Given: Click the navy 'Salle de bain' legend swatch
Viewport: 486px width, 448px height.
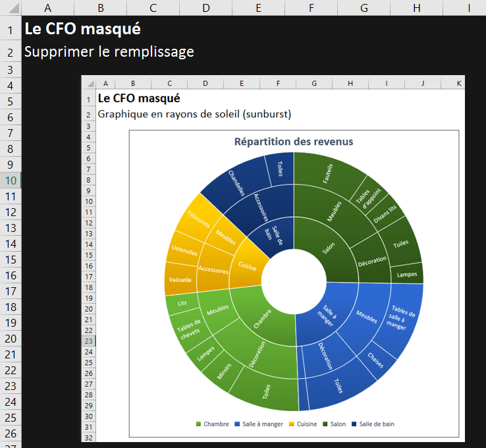Looking at the screenshot, I should pos(354,424).
